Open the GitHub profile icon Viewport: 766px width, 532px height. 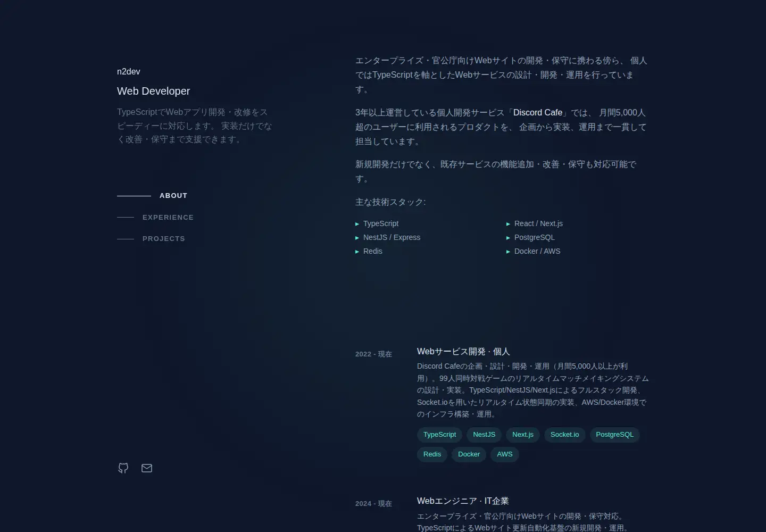(123, 468)
